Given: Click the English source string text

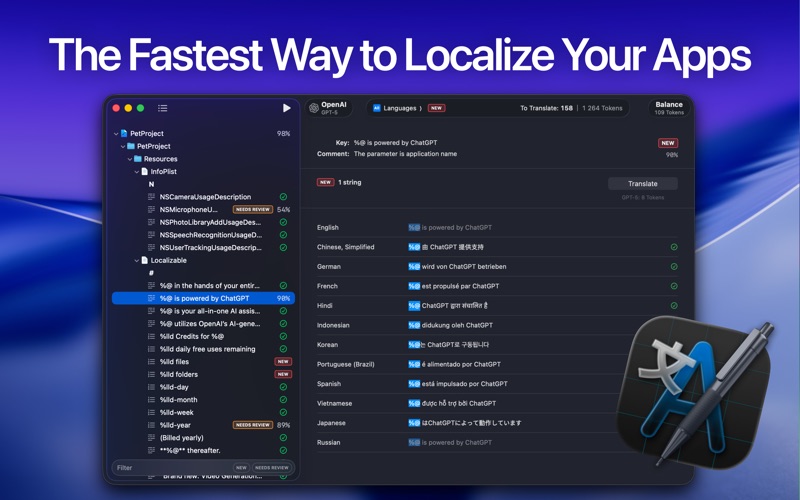Looking at the screenshot, I should click(450, 228).
